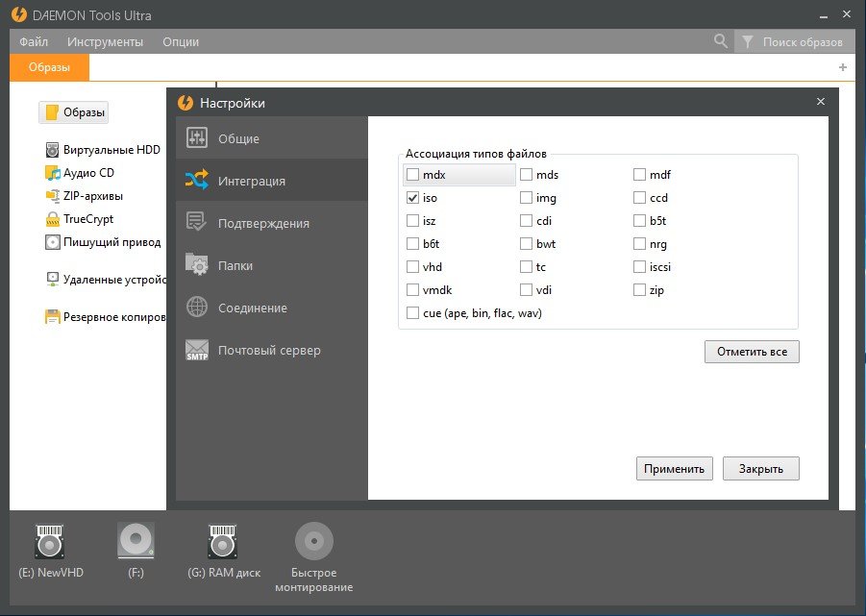Add new tab with plus icon
The width and height of the screenshot is (866, 616).
click(x=843, y=67)
